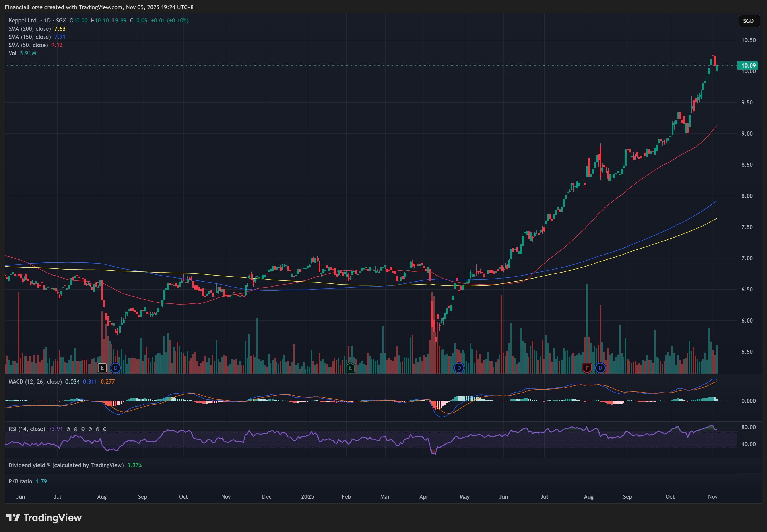Click the change value +0.01 (+0.10%)

click(169, 20)
